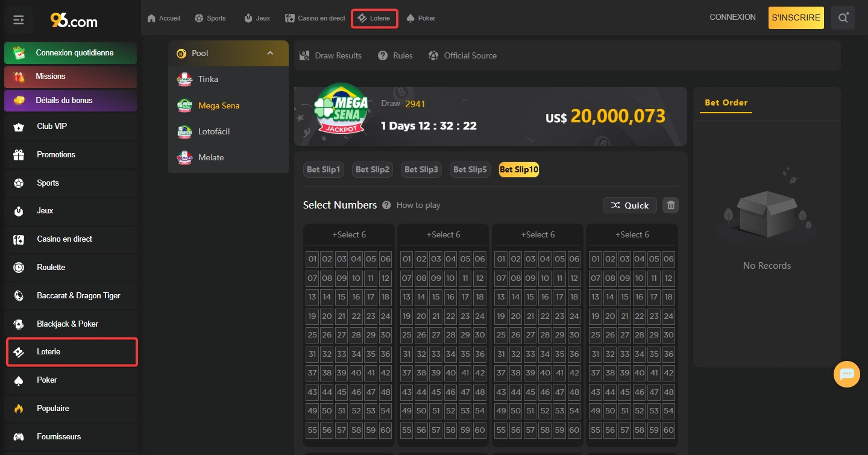Click the Lotofácil logo icon

click(184, 131)
